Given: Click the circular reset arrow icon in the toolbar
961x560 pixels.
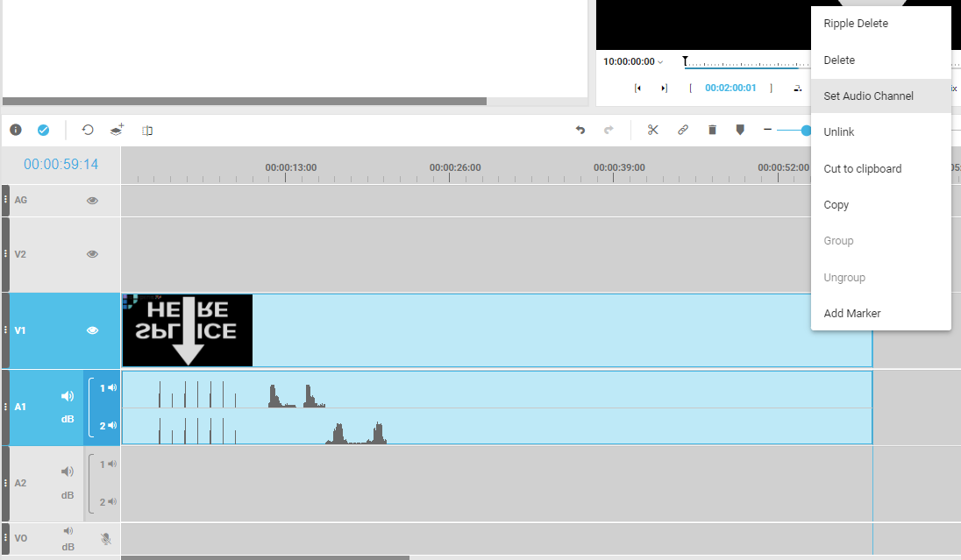Looking at the screenshot, I should click(88, 130).
